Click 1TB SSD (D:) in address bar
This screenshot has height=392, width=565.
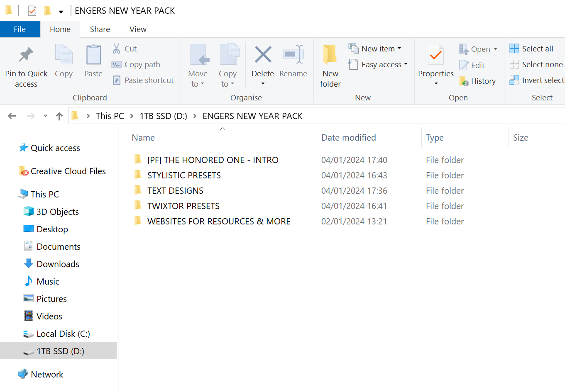point(163,116)
